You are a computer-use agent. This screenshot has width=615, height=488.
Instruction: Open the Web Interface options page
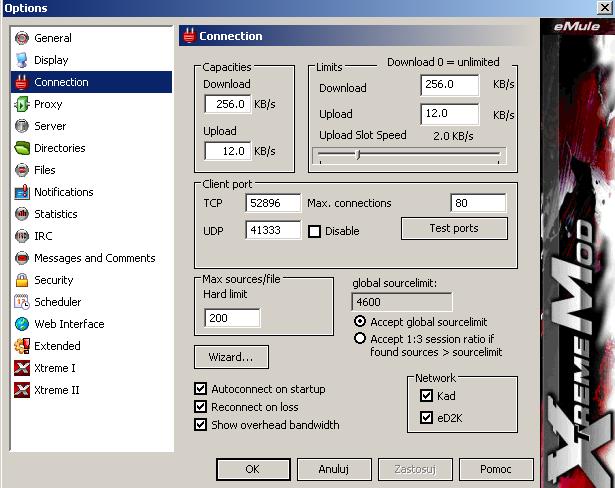tap(91, 324)
